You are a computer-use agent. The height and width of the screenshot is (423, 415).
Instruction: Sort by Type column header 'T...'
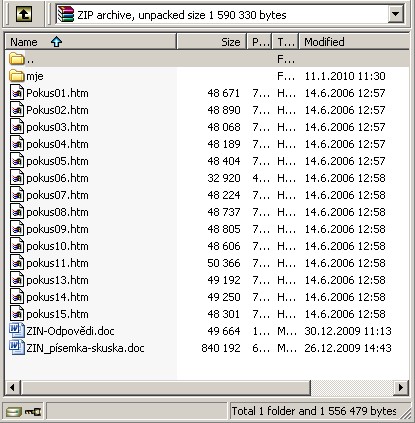[286, 42]
